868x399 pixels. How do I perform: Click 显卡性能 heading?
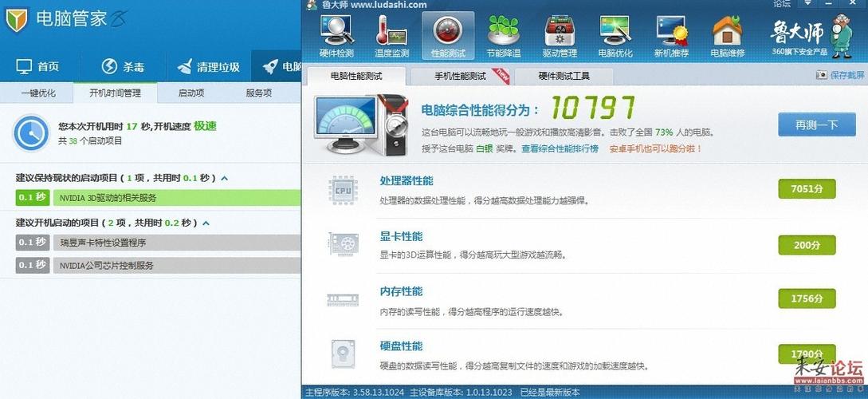click(401, 237)
